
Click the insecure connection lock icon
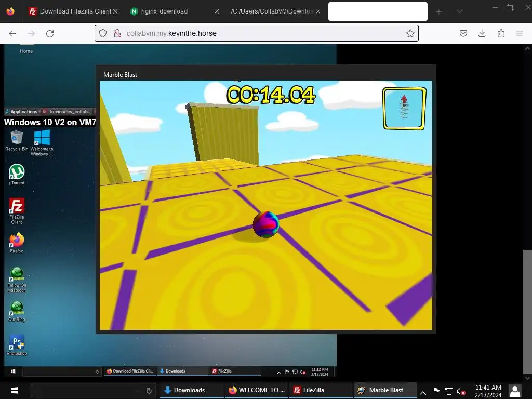[117, 33]
